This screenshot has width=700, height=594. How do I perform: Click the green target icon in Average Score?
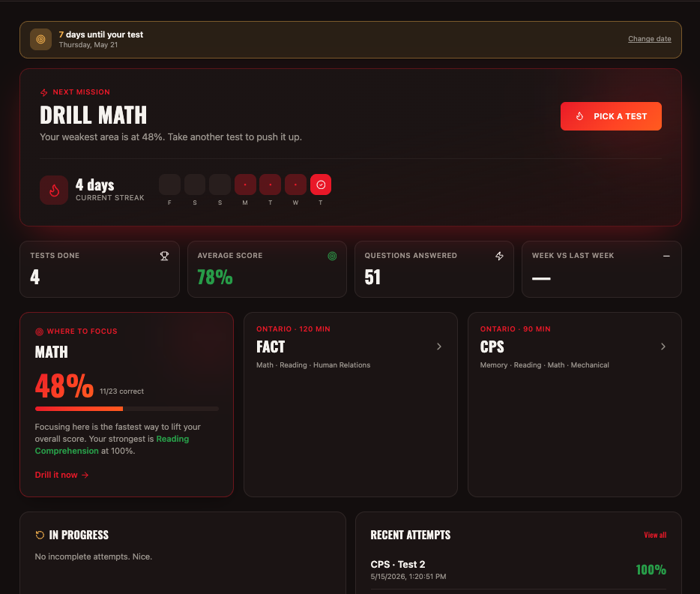332,256
